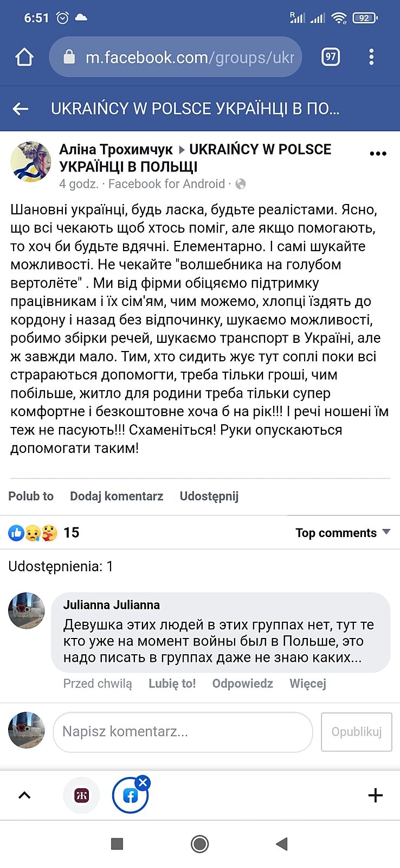Viewport: 400px width, 868px height.
Task: Open the browser three-dot menu
Action: (371, 57)
